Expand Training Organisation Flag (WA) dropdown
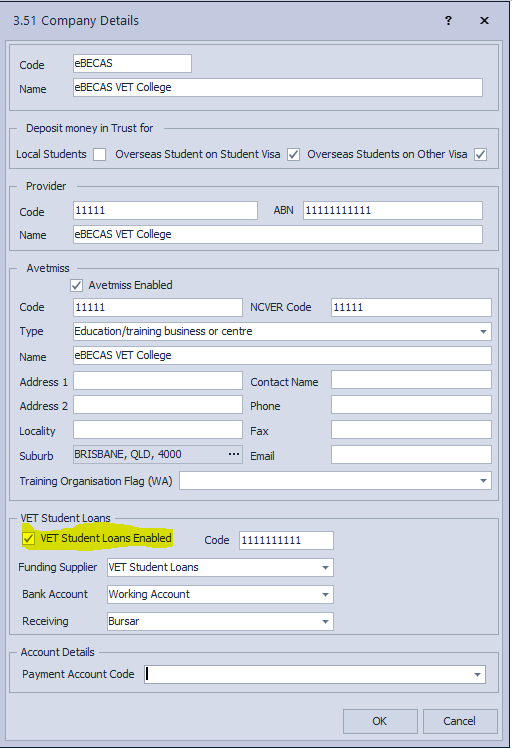 [483, 481]
